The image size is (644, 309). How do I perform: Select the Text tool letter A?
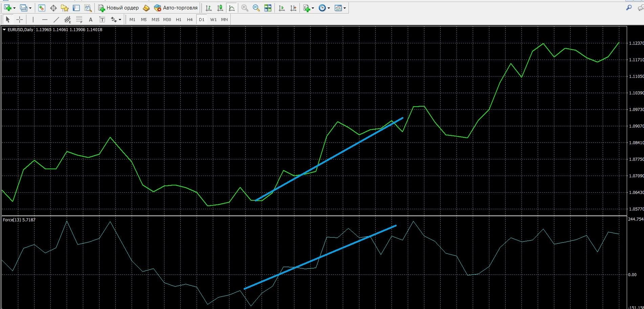90,20
